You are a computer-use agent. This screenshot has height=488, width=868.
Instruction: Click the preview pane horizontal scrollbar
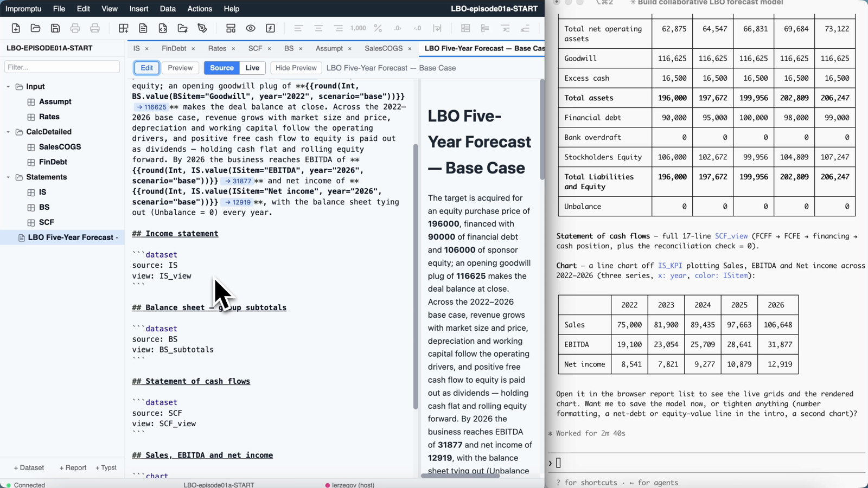click(460, 476)
